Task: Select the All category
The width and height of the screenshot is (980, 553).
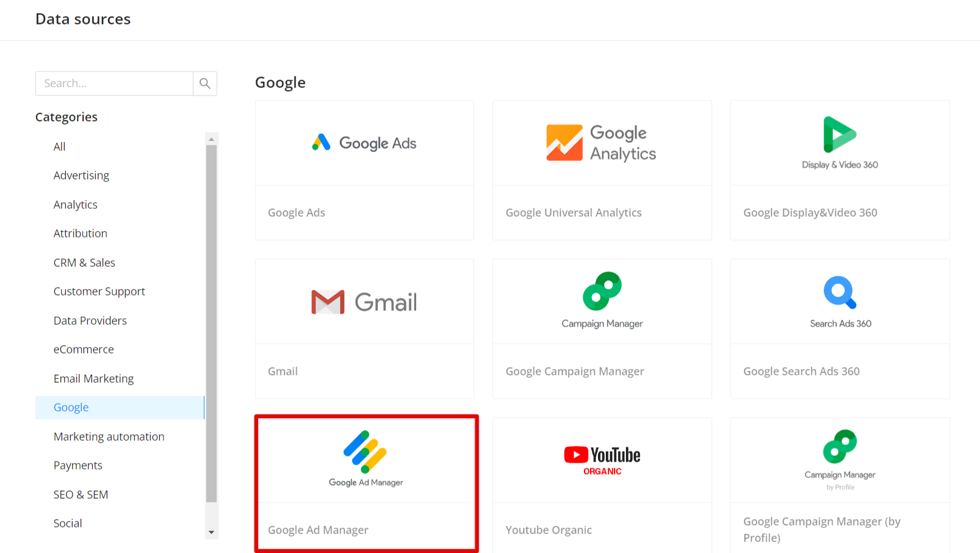Action: point(59,146)
